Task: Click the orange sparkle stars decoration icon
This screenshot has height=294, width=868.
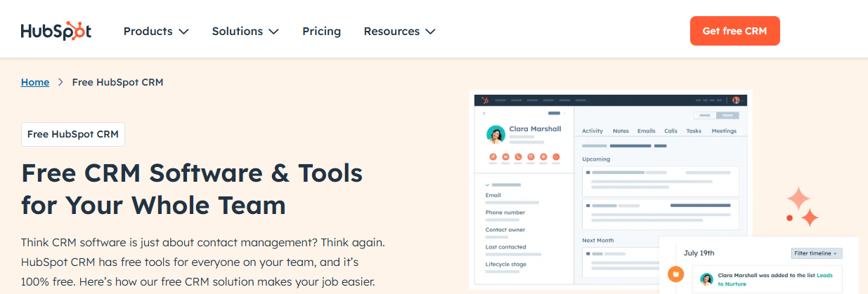Action: tap(802, 208)
